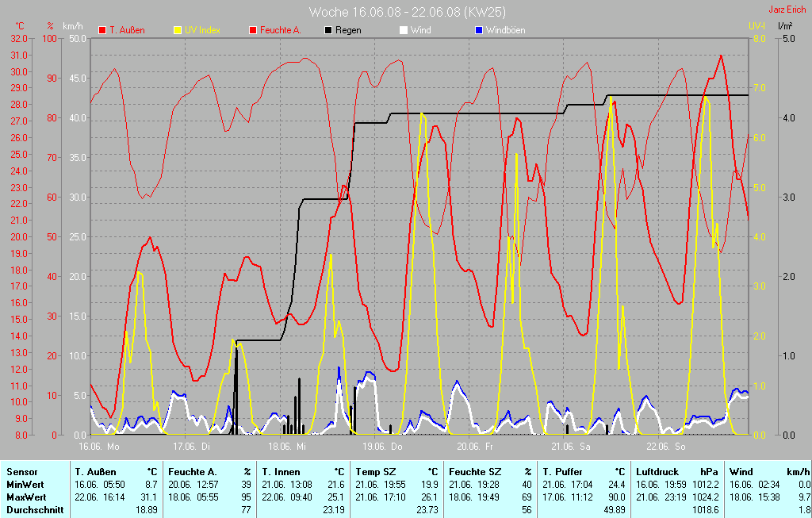812x518 pixels.
Task: Click the Luftdruck maximum value '1024.2'
Action: pos(706,497)
